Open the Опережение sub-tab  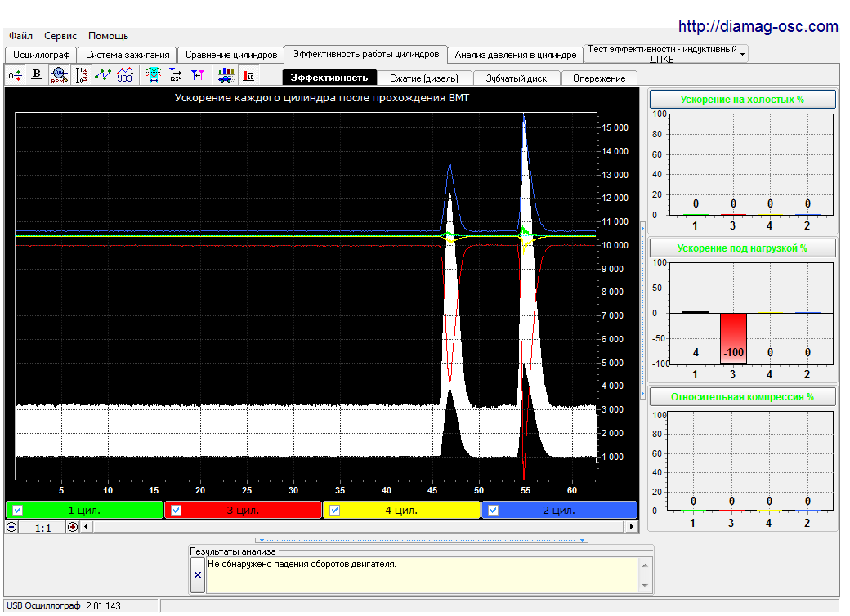(x=599, y=78)
